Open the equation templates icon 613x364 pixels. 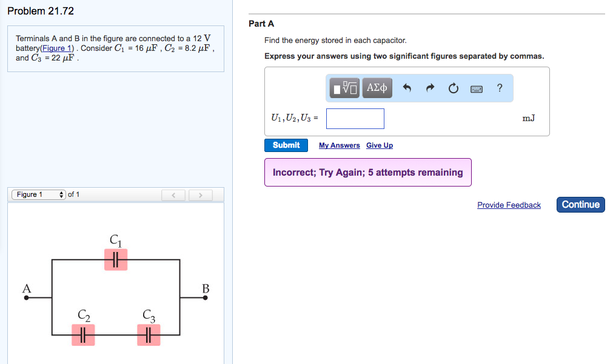click(x=343, y=87)
